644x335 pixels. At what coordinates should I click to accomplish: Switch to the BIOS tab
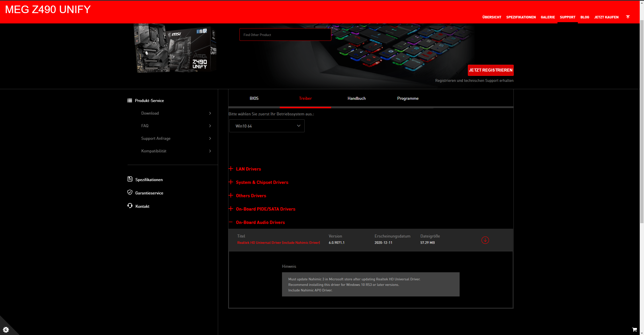coord(254,98)
